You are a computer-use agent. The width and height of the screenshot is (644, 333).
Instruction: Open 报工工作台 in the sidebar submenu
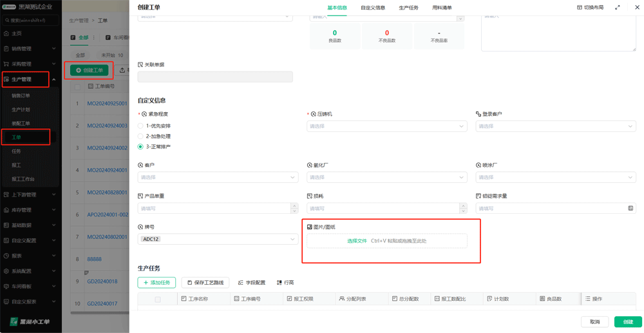point(23,179)
